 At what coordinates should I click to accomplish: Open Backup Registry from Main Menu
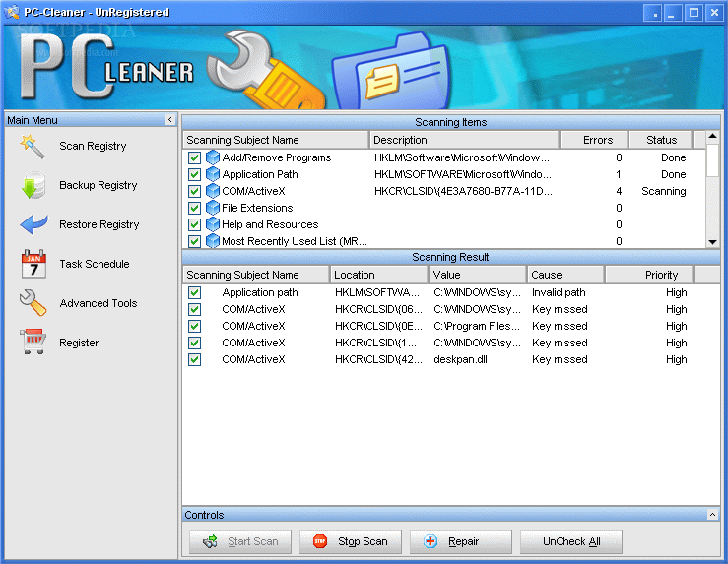pyautogui.click(x=98, y=185)
